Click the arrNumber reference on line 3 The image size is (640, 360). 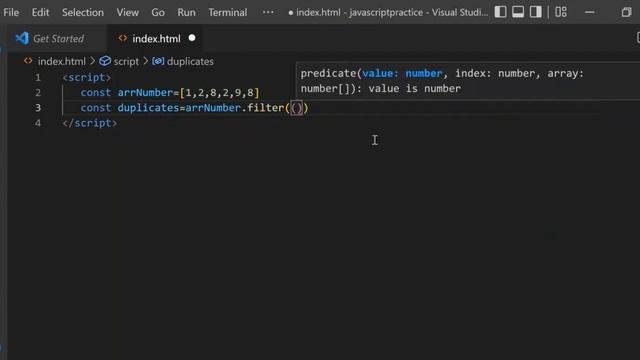click(x=213, y=108)
